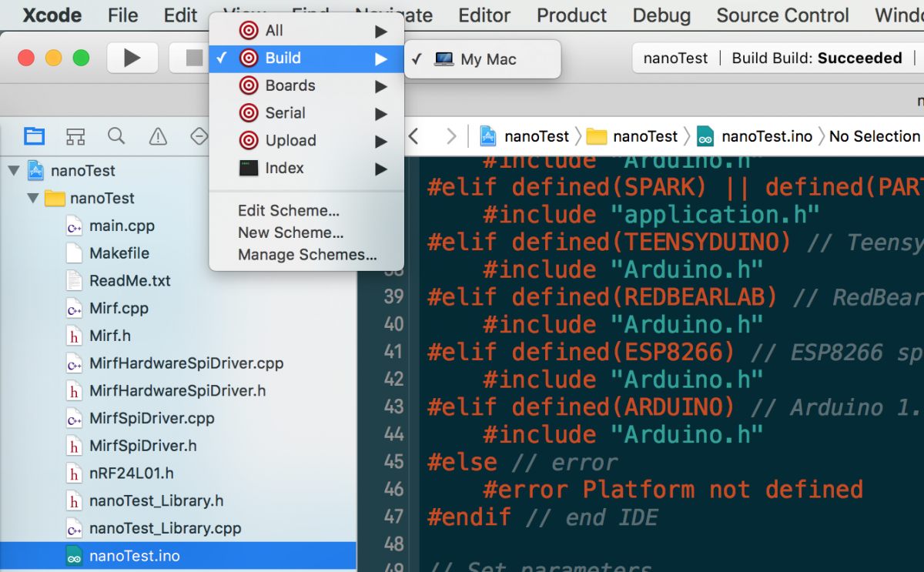Select the checked Build scheme
Viewport: 924px width, 572px height.
point(306,59)
